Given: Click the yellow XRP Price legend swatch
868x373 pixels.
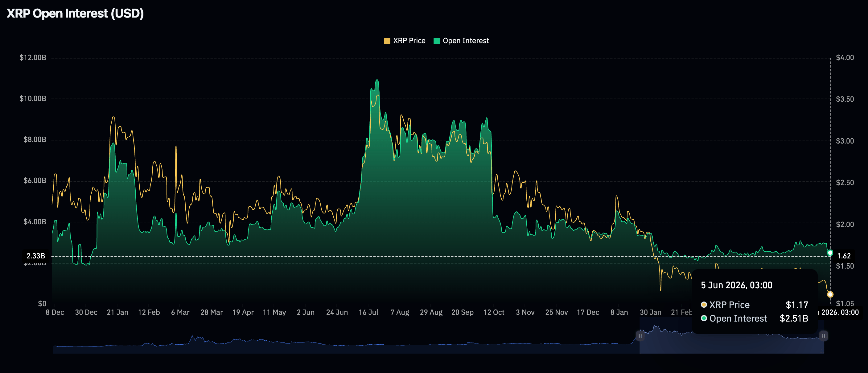Looking at the screenshot, I should point(387,41).
